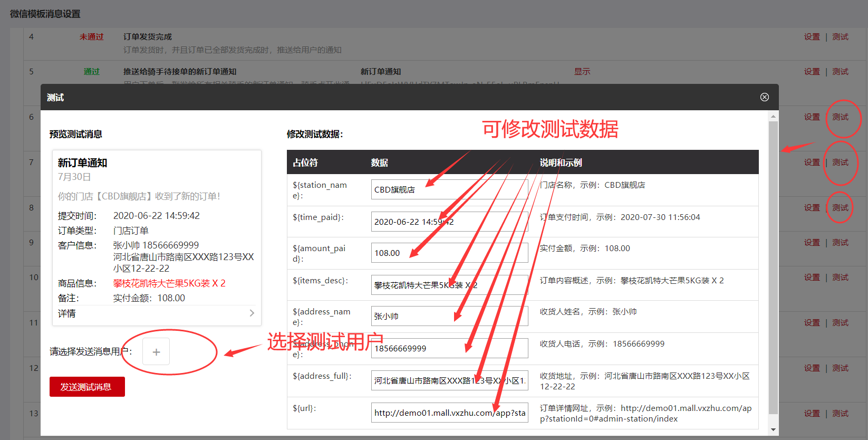Image resolution: width=868 pixels, height=440 pixels.
Task: Close the 测试 dialog with X icon
Action: pos(764,97)
